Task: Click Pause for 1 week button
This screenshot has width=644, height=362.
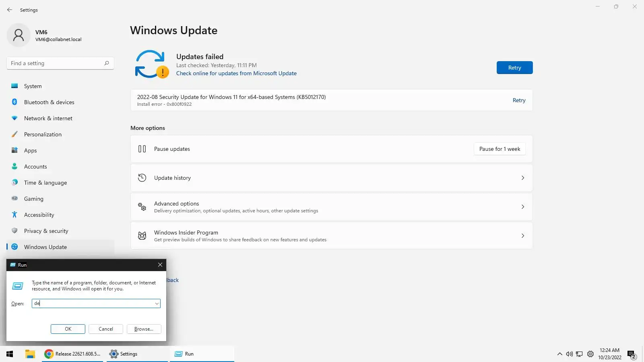Action: [500, 149]
